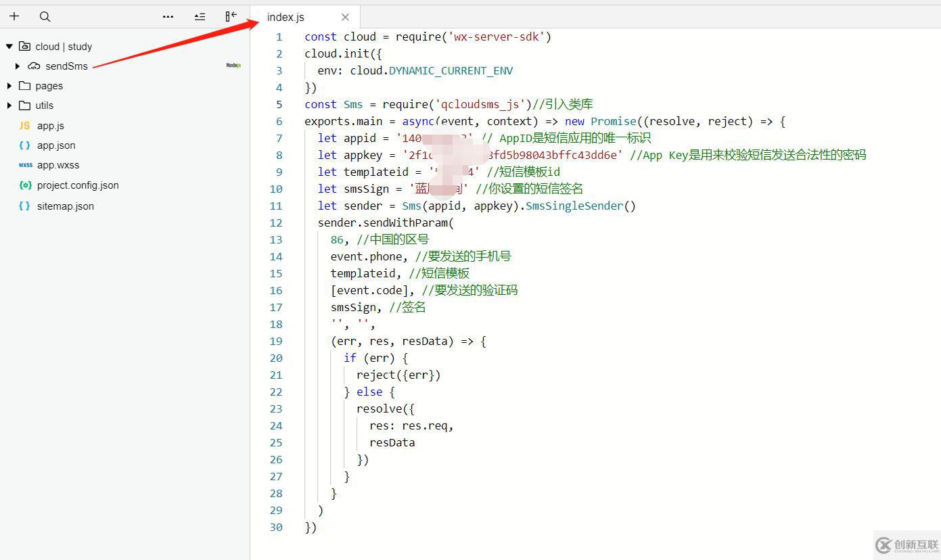941x560 pixels.
Task: Click 'let smsSign' in the code
Action: pyautogui.click(x=353, y=189)
